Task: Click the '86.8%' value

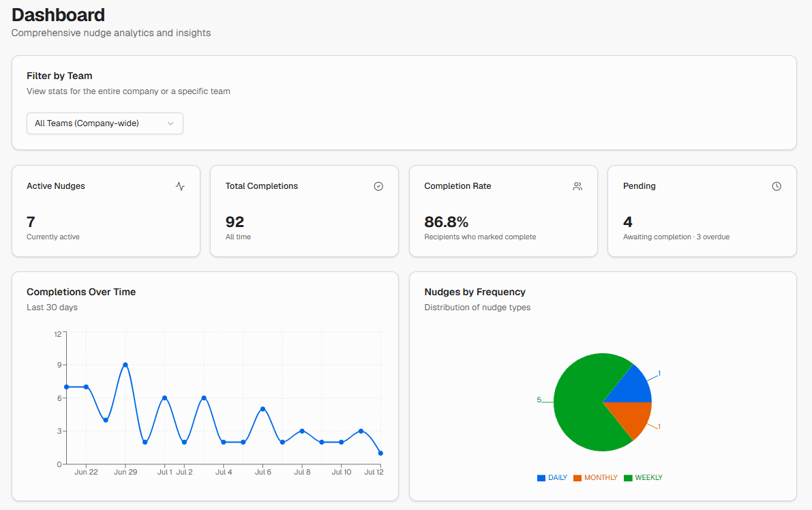Action: [x=447, y=222]
